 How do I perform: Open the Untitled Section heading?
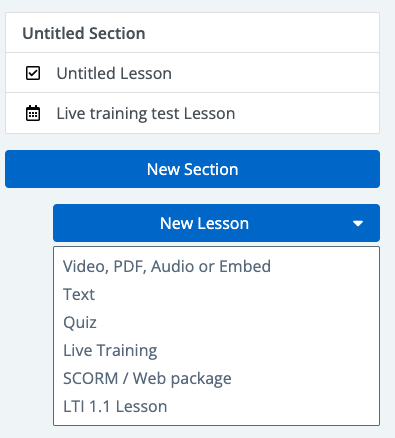(x=84, y=33)
